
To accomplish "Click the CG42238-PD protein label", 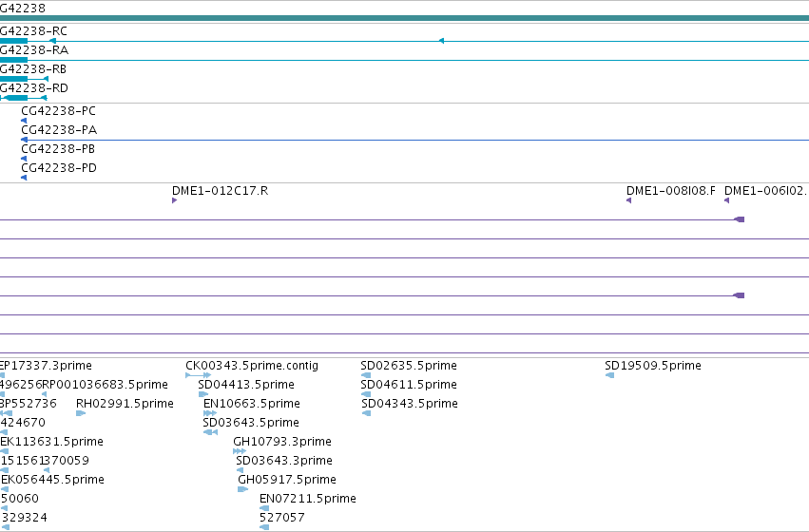I will coord(59,168).
